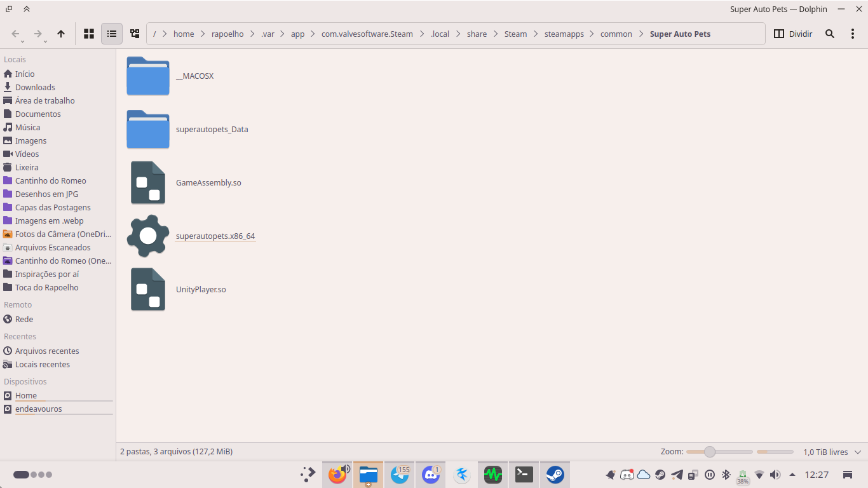Toggle the Dividir split view

792,34
